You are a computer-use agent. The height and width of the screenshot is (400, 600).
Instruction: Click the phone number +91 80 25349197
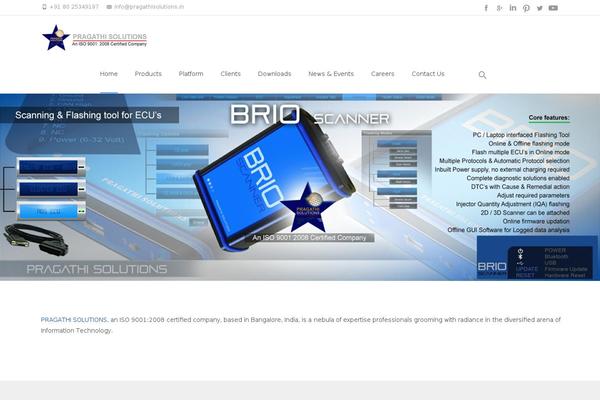[74, 7]
